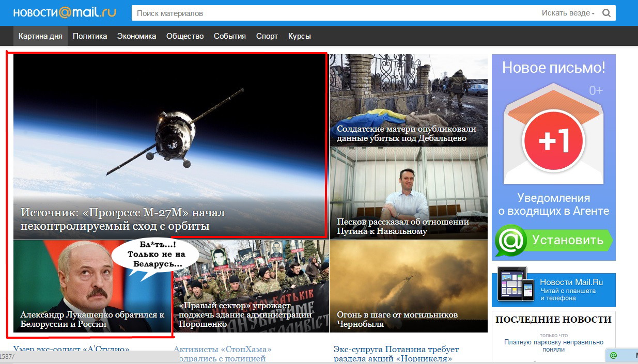638x364 pixels.
Task: Open the Чернобыль fire story thumbnail
Action: coord(408,286)
